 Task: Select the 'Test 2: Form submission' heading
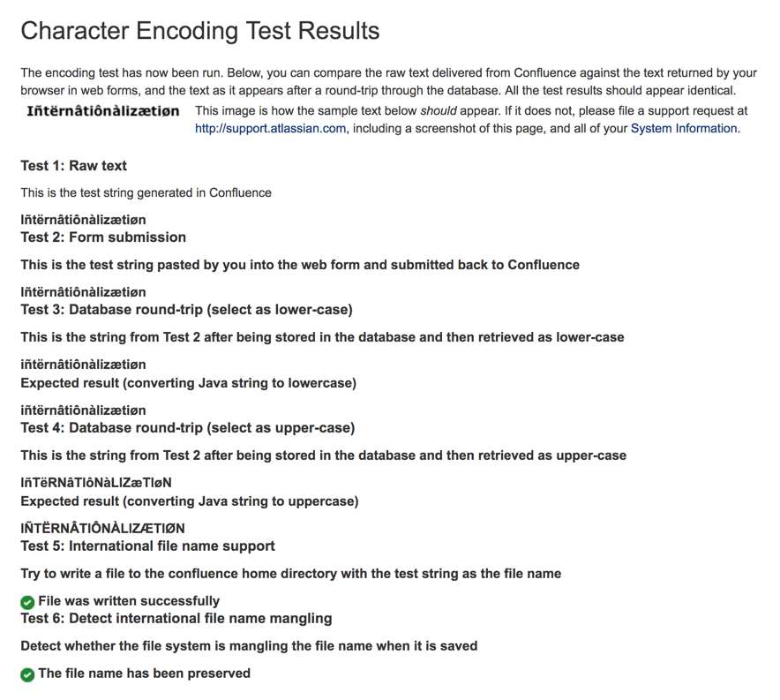coord(103,237)
